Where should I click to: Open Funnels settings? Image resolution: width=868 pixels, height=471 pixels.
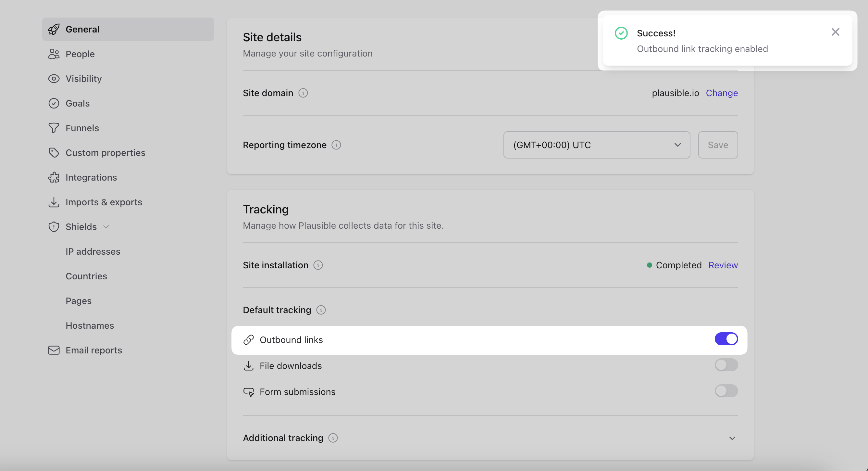tap(82, 128)
